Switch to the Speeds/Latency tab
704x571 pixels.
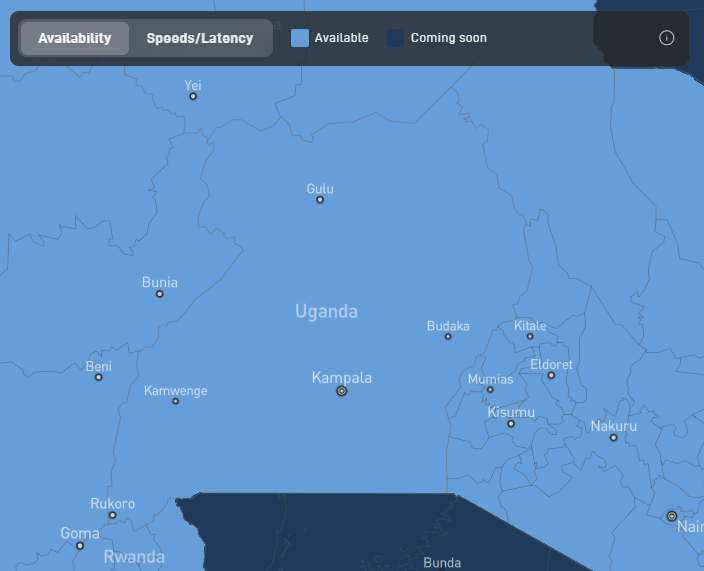click(x=200, y=38)
